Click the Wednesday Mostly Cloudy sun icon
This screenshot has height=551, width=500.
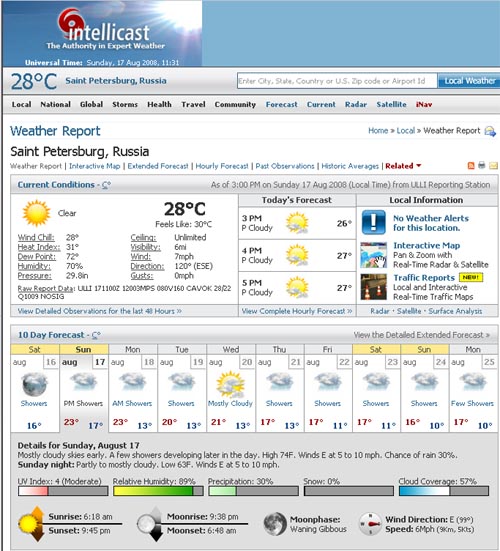click(230, 384)
